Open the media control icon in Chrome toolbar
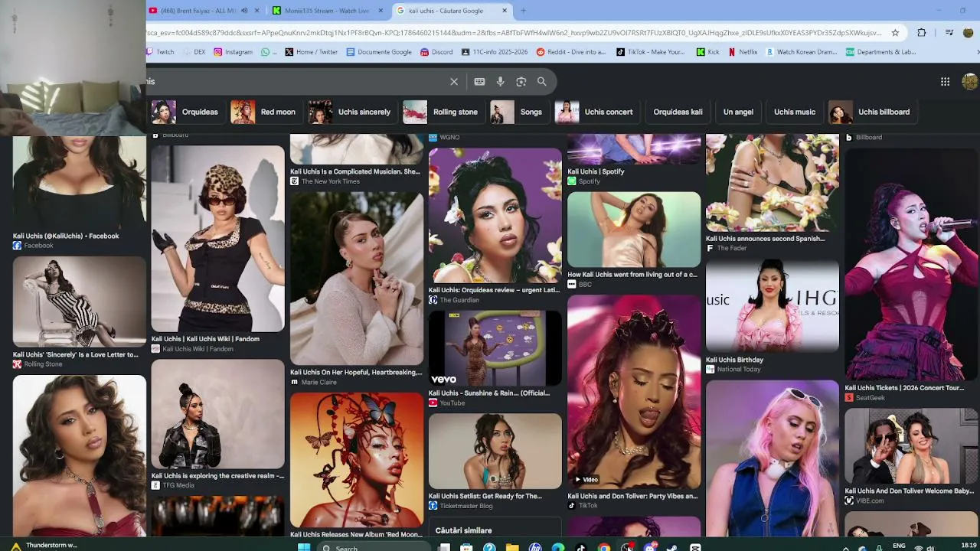 click(949, 33)
